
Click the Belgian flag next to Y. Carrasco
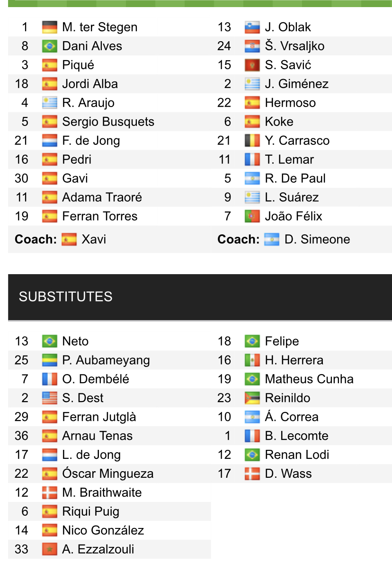click(252, 141)
